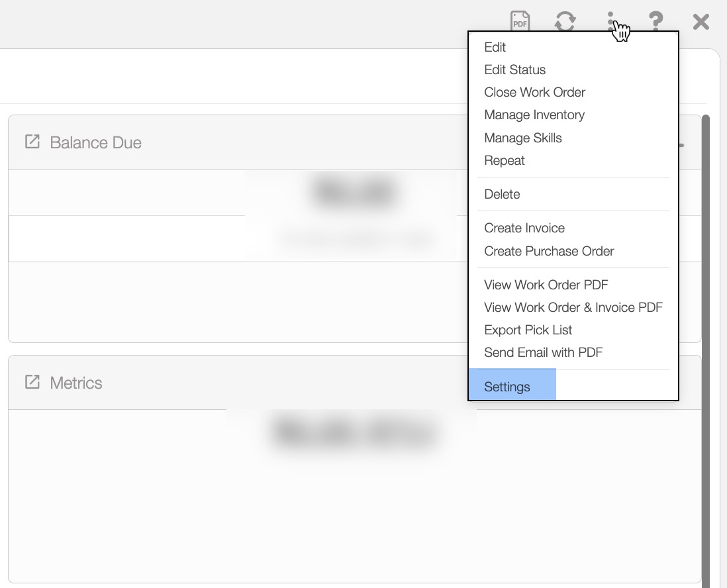Image resolution: width=727 pixels, height=588 pixels.
Task: Select Send Email with PDF
Action: 543,352
